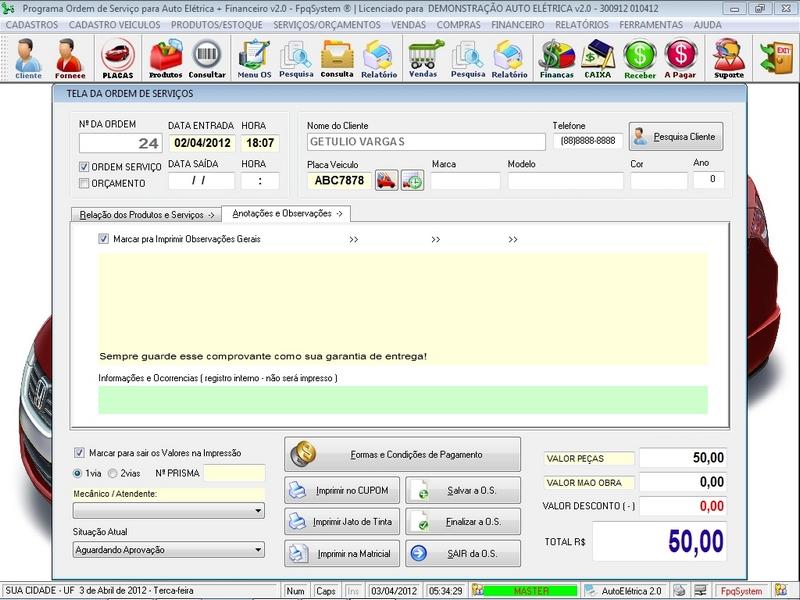Open the Consulta folder icon
Screen dimensions: 800x600
pos(337,58)
